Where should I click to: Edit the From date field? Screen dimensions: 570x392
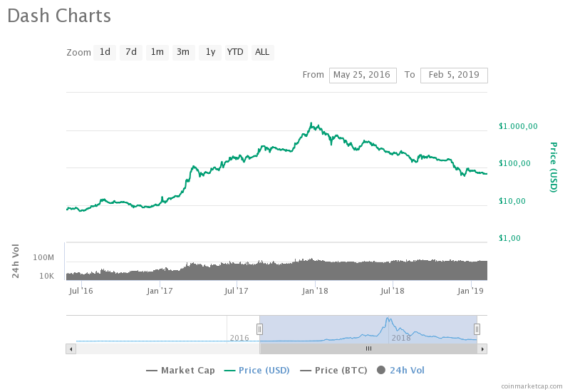(x=363, y=76)
